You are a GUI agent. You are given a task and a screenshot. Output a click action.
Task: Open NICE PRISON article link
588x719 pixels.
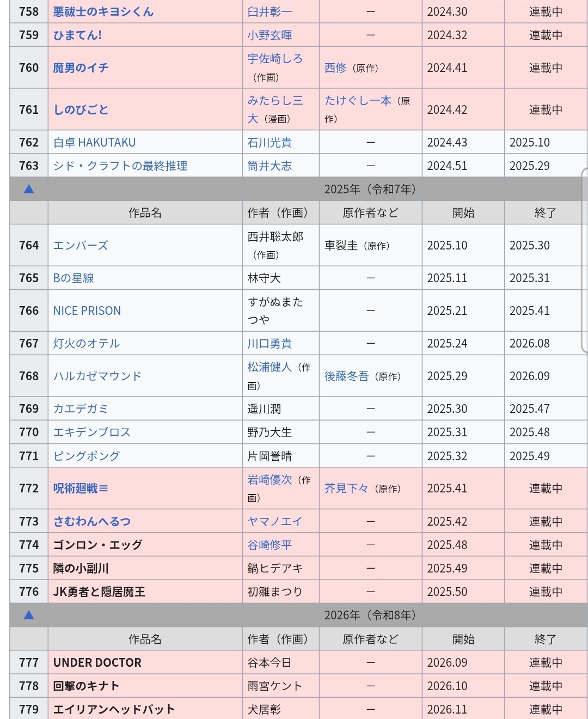(87, 311)
